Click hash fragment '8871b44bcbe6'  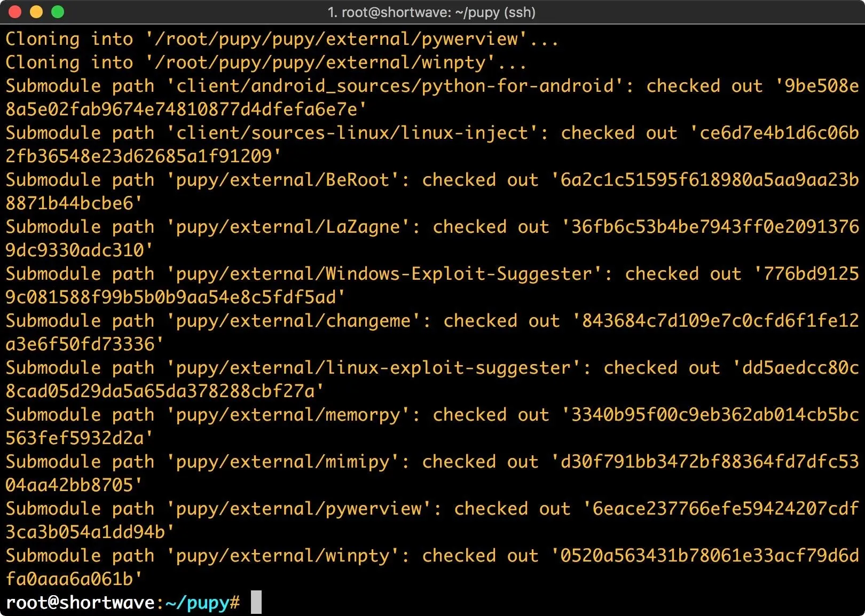[x=69, y=203]
